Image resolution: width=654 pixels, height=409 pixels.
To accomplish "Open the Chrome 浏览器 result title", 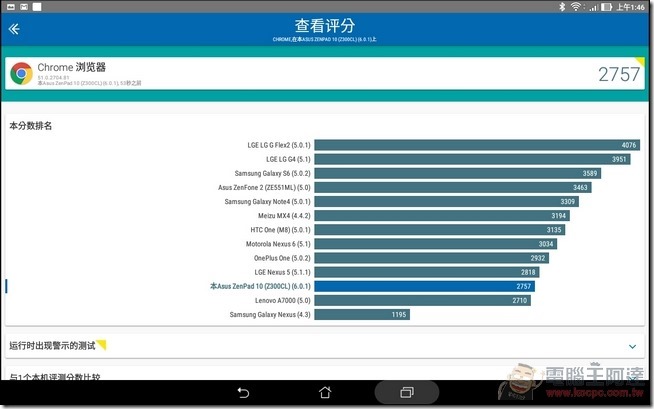I will [x=72, y=67].
